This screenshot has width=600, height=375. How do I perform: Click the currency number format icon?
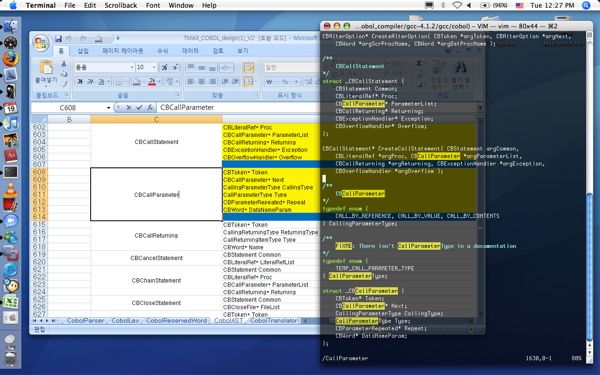point(270,82)
